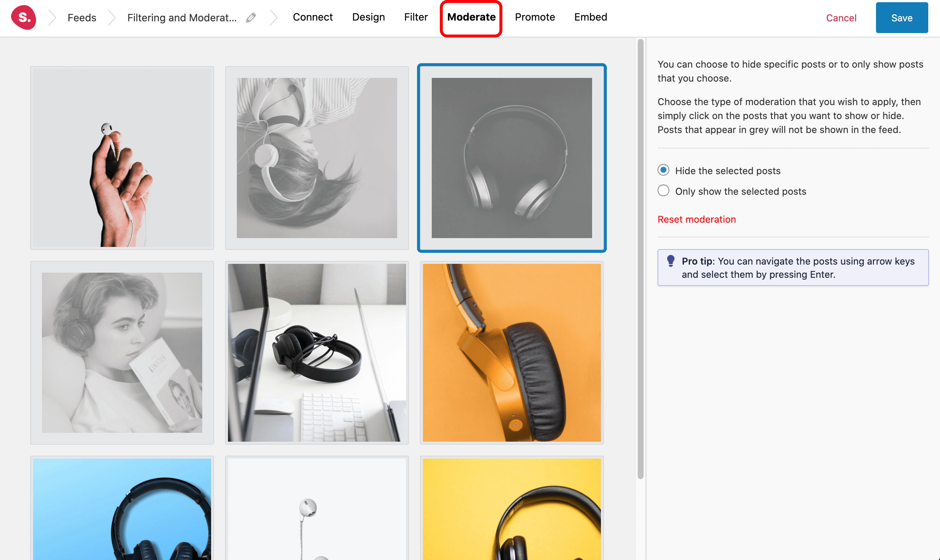The width and height of the screenshot is (940, 560).
Task: Click the Cancel link
Action: [x=841, y=18]
